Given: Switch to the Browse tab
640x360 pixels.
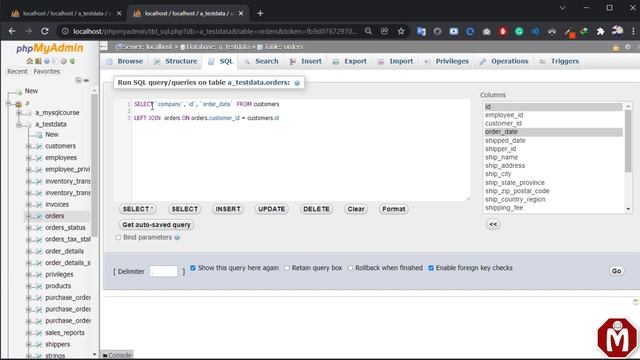Looking at the screenshot, I should [125, 61].
